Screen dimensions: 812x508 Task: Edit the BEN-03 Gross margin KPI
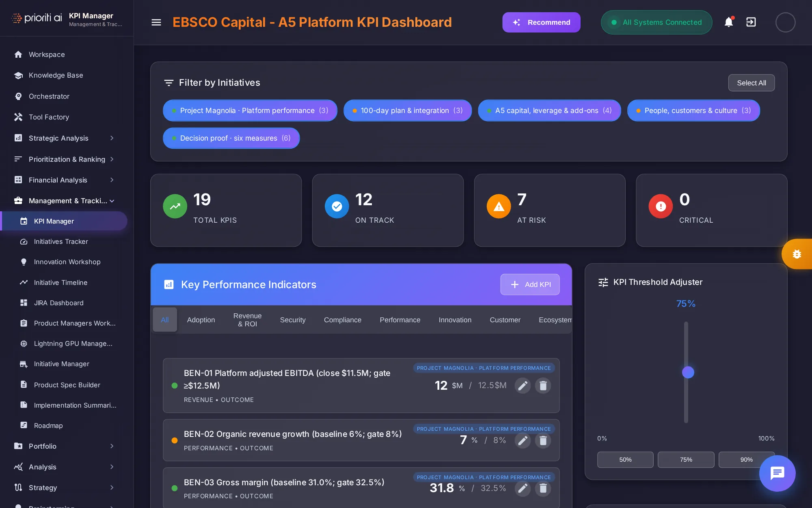pyautogui.click(x=523, y=488)
